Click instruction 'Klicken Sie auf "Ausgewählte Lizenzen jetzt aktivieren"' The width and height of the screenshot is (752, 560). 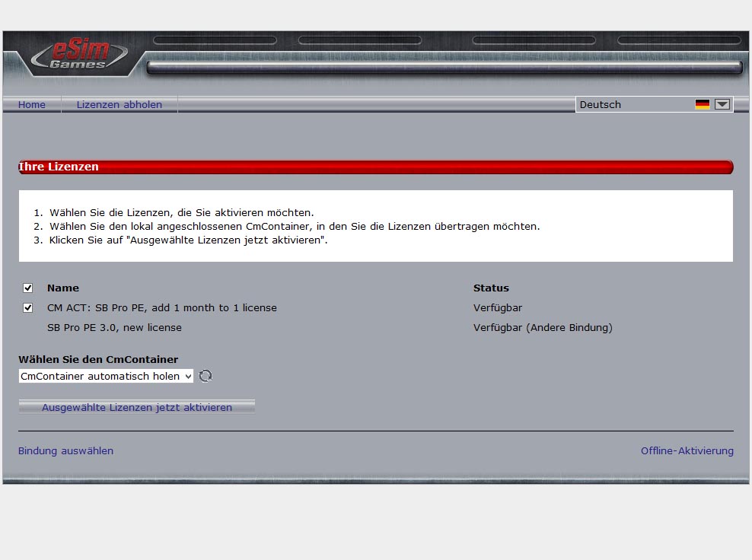tap(189, 240)
